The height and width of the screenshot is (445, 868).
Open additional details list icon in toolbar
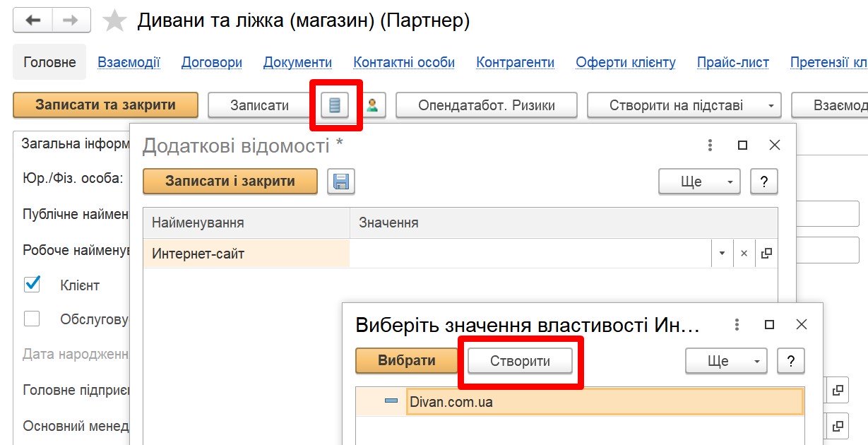tap(335, 105)
